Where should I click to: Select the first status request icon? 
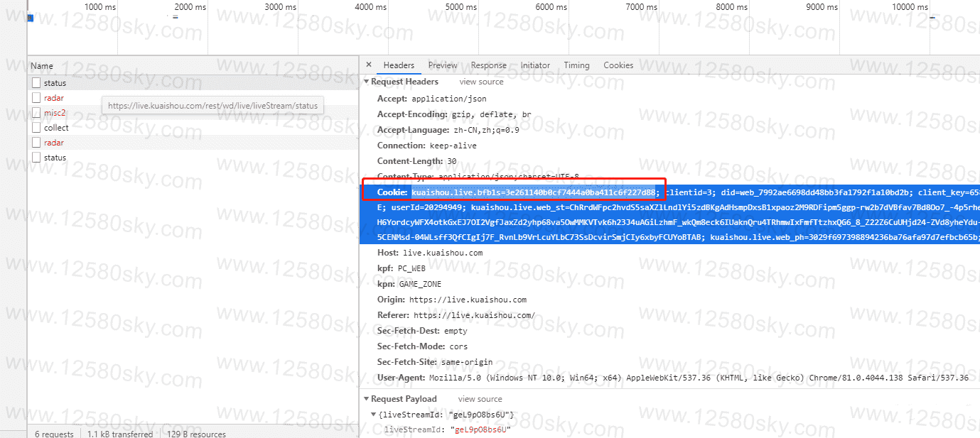pyautogui.click(x=36, y=83)
